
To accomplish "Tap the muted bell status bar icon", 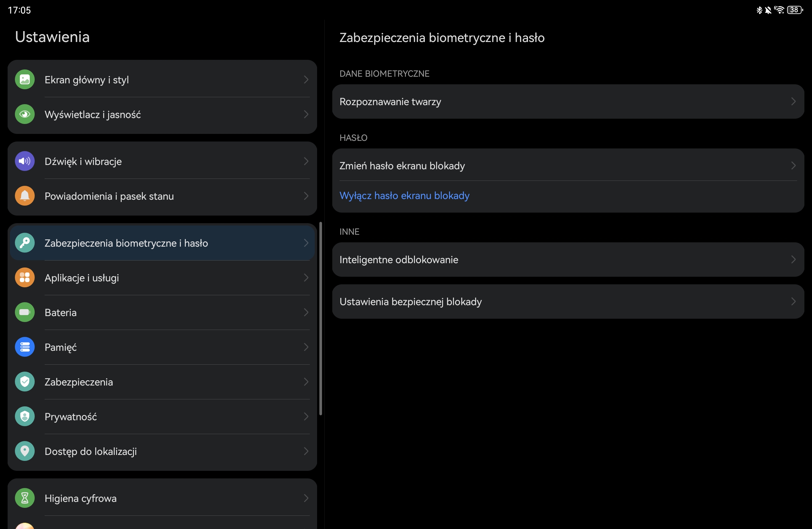I will 768,10.
